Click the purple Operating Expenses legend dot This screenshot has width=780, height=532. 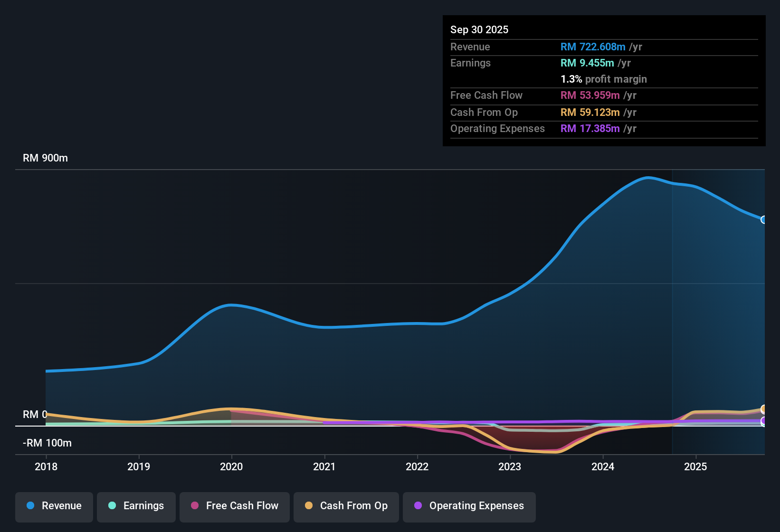click(x=418, y=506)
